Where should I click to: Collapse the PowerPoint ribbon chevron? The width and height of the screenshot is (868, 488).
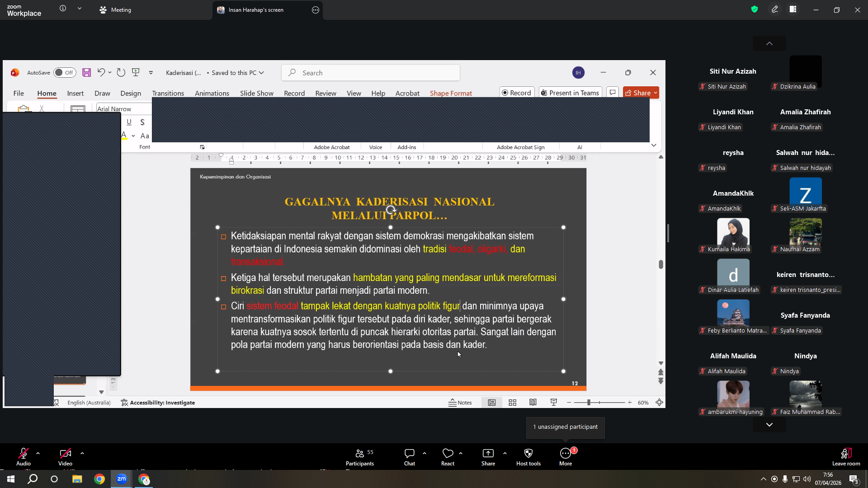click(654, 145)
